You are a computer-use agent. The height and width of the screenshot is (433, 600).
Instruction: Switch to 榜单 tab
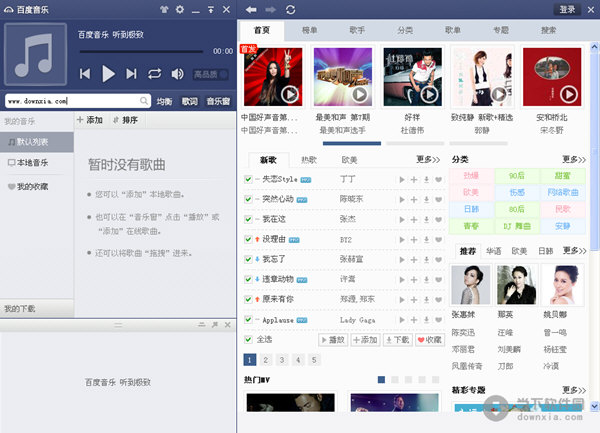(310, 30)
